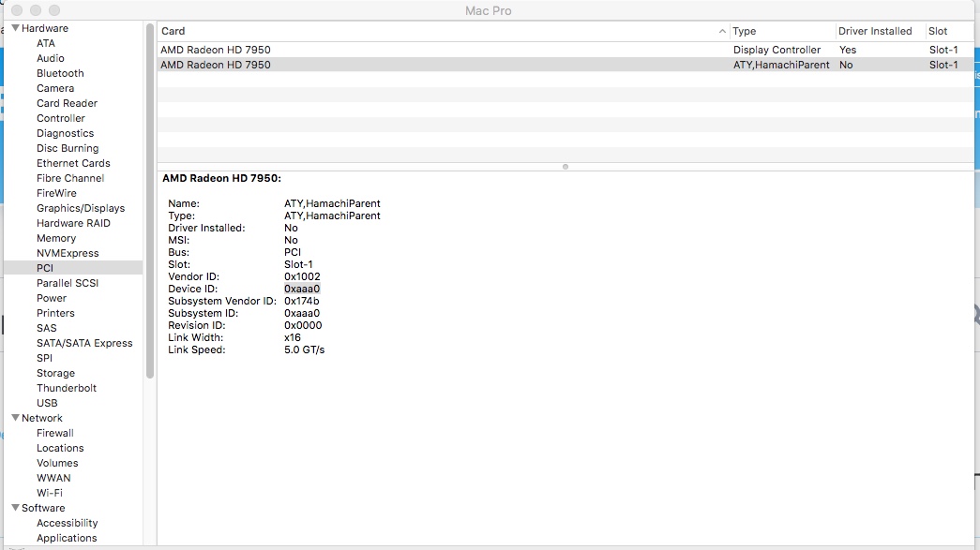Sort by the Type column header
Screen dimensions: 980x550
(744, 31)
